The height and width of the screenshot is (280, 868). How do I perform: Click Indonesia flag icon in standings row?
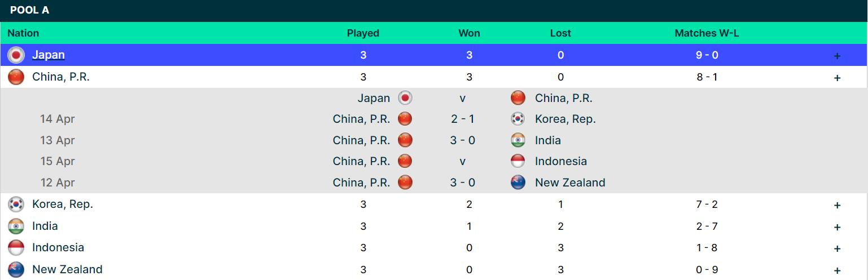(x=16, y=248)
